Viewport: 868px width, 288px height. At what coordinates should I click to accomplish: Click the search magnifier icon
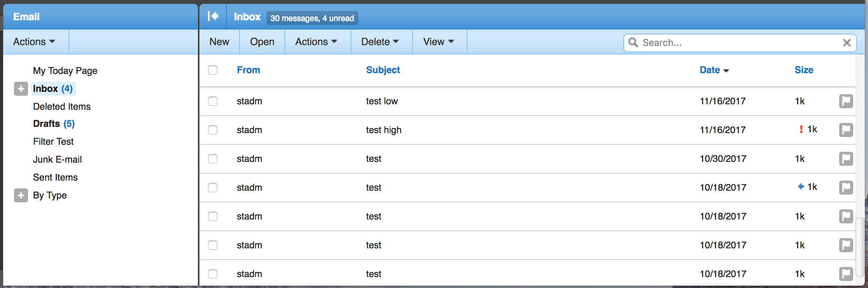coord(633,42)
